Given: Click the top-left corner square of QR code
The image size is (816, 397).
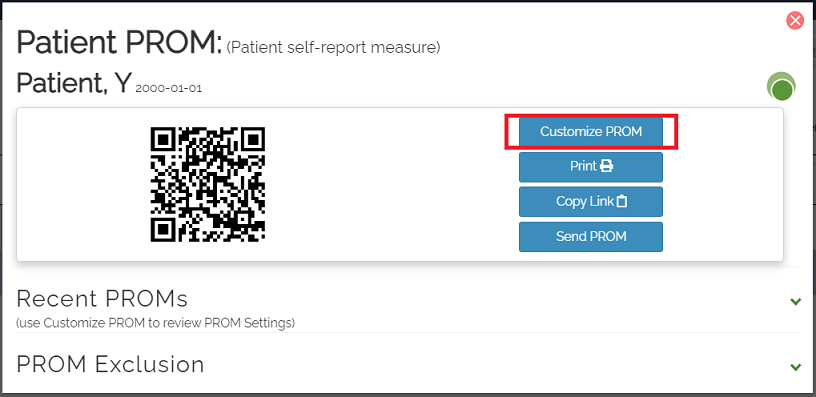Looking at the screenshot, I should point(163,139).
